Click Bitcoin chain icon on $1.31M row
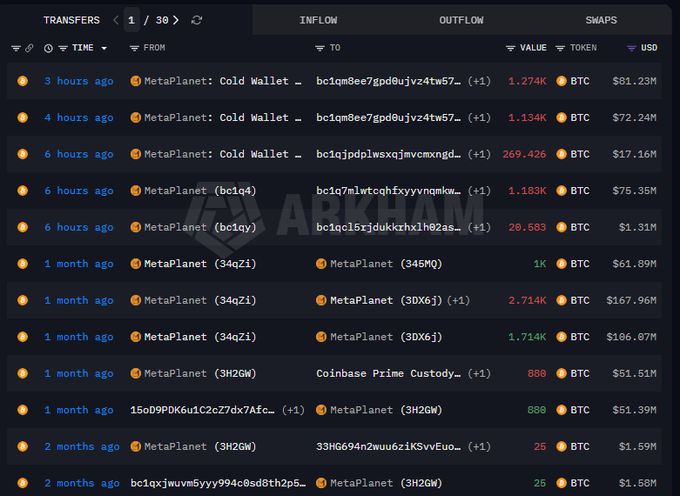680x496 pixels. coord(23,227)
